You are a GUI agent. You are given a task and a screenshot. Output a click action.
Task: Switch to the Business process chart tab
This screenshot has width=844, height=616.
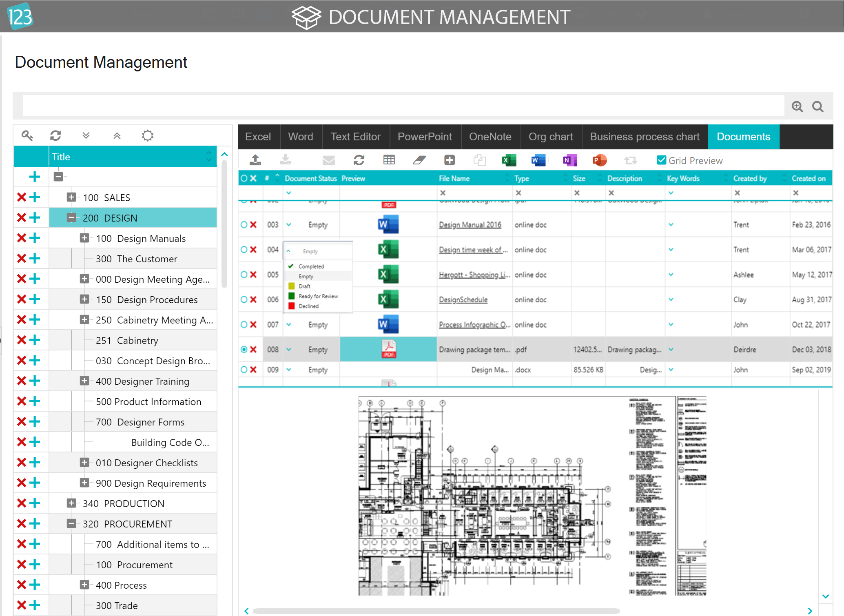pyautogui.click(x=645, y=136)
